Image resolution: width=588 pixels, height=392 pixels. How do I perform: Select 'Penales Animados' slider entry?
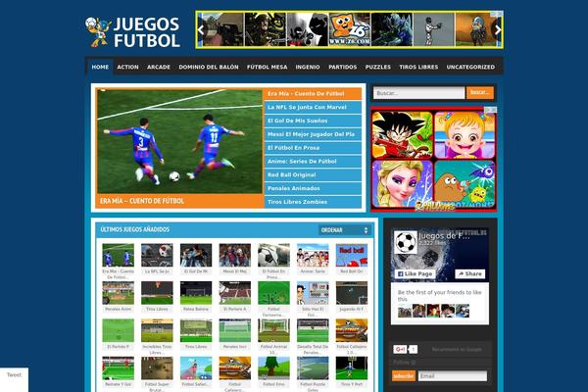[313, 188]
